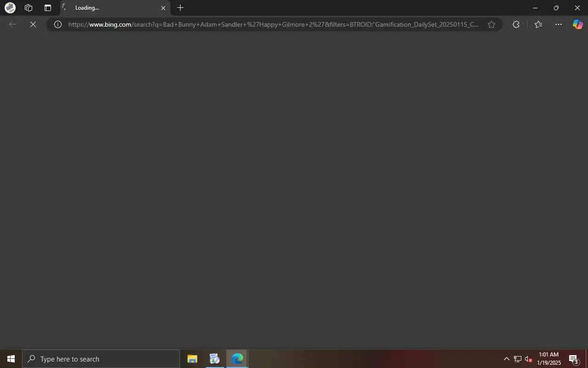Close the Loading... tab

[x=163, y=8]
